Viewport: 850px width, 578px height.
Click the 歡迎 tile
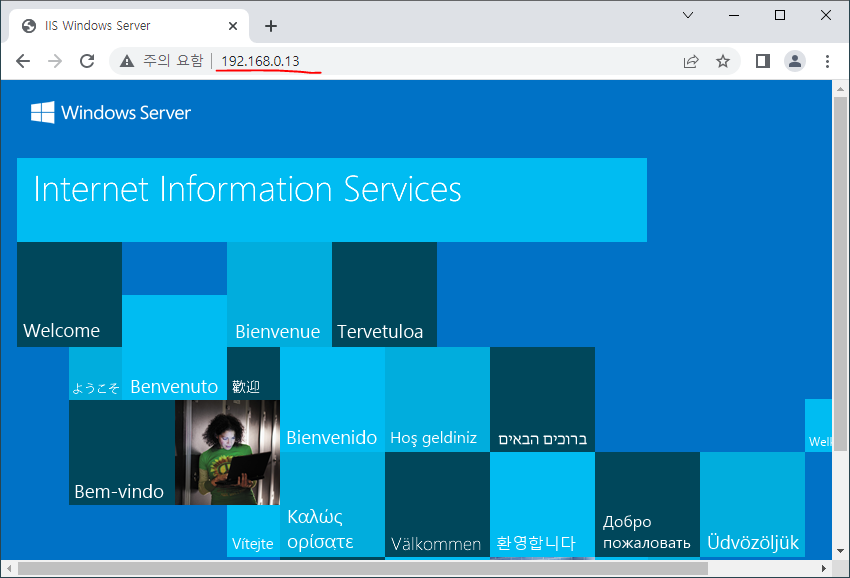(x=253, y=374)
